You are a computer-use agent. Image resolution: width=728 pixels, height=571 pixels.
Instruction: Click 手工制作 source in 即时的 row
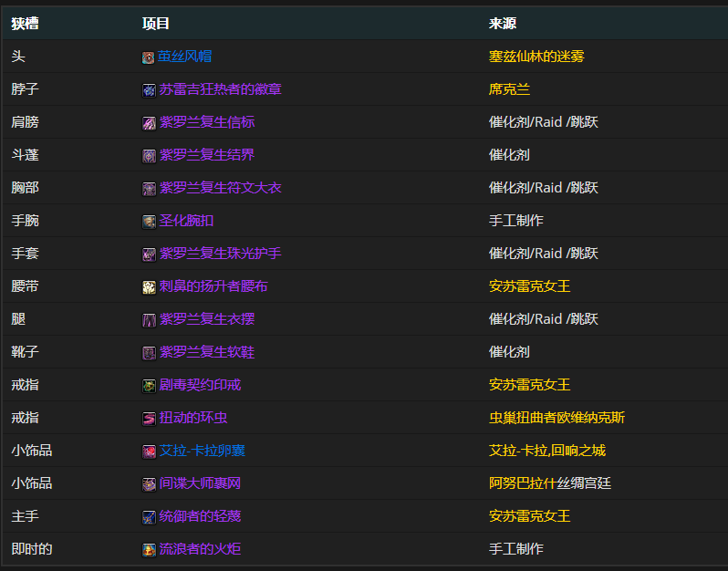[x=515, y=549]
